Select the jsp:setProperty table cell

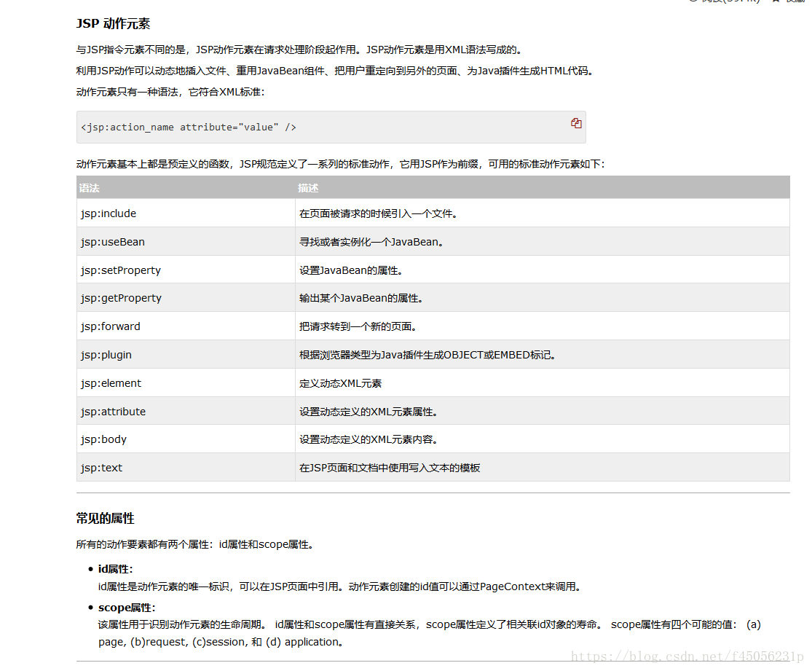click(x=186, y=270)
